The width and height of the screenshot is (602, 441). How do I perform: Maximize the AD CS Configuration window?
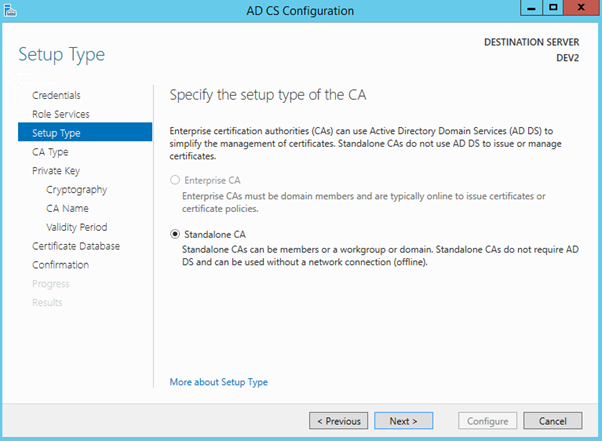(554, 8)
